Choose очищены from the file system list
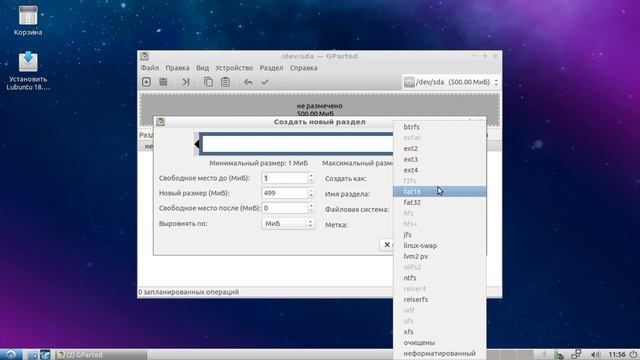Viewport: 640px width, 360px height. [x=440, y=342]
